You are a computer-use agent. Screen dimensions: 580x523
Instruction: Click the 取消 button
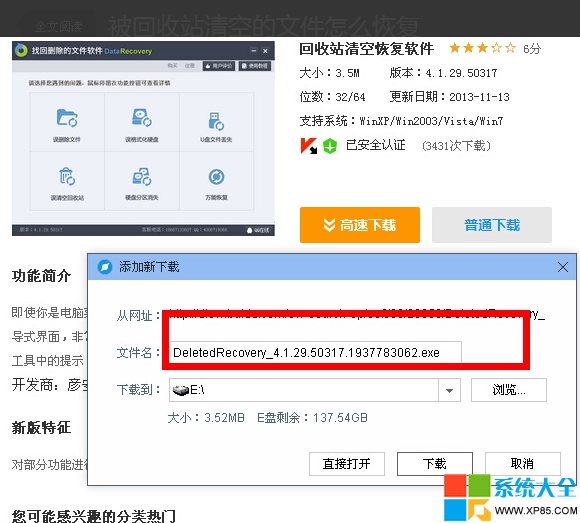(x=522, y=464)
